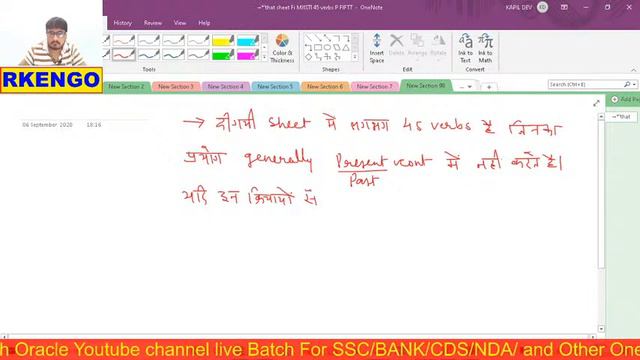Open the Review ribbon tab

click(153, 23)
